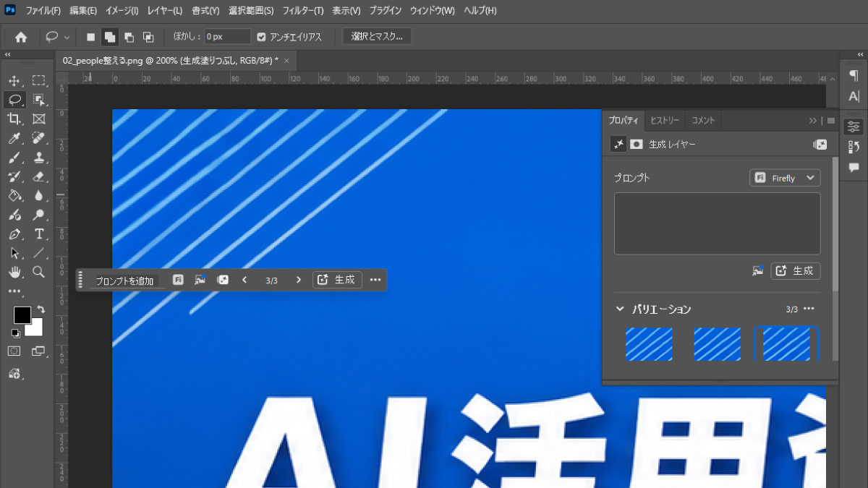Open the Paragraph panel icon
Viewport: 868px width, 488px height.
pyautogui.click(x=854, y=76)
